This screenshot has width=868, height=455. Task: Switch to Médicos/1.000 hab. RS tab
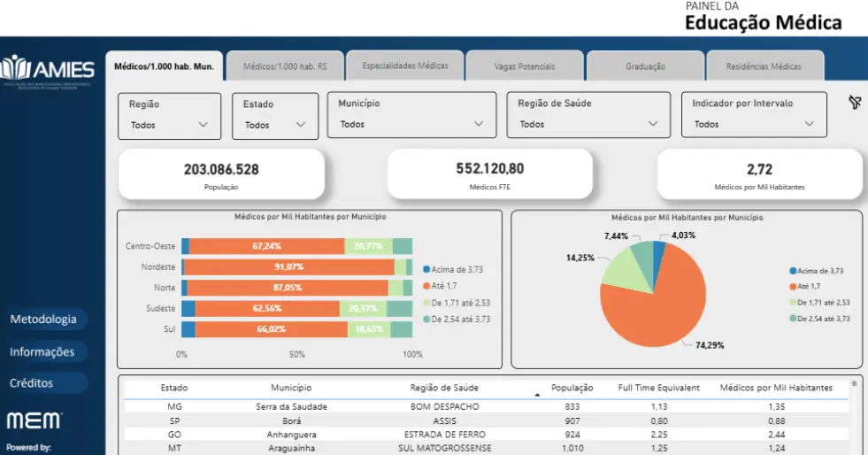coord(284,66)
